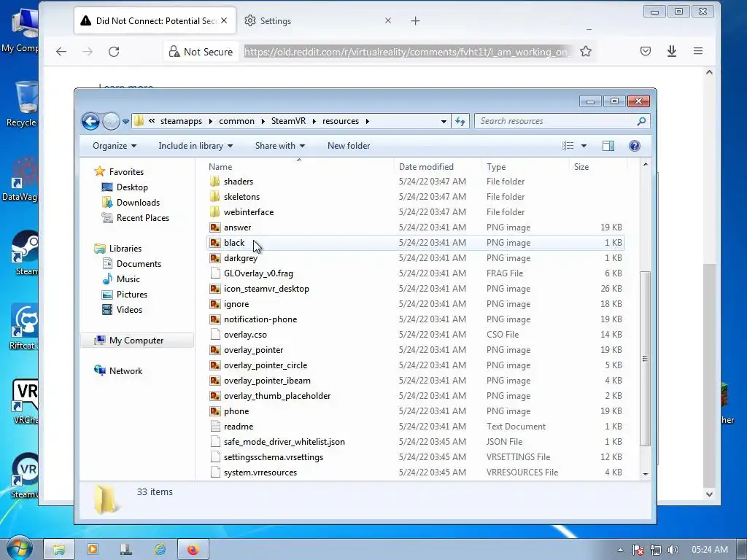The image size is (747, 560).
Task: Select steamapps in the breadcrumb path
Action: pyautogui.click(x=181, y=121)
